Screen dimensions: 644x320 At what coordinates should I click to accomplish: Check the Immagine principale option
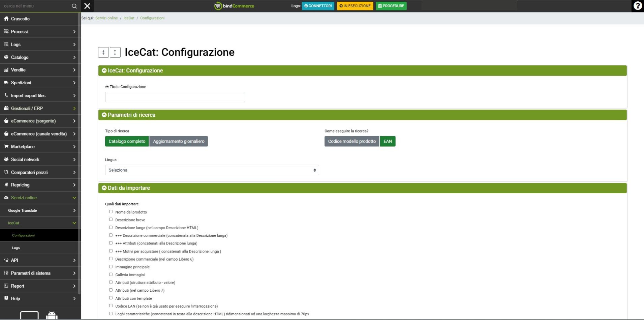click(x=111, y=267)
